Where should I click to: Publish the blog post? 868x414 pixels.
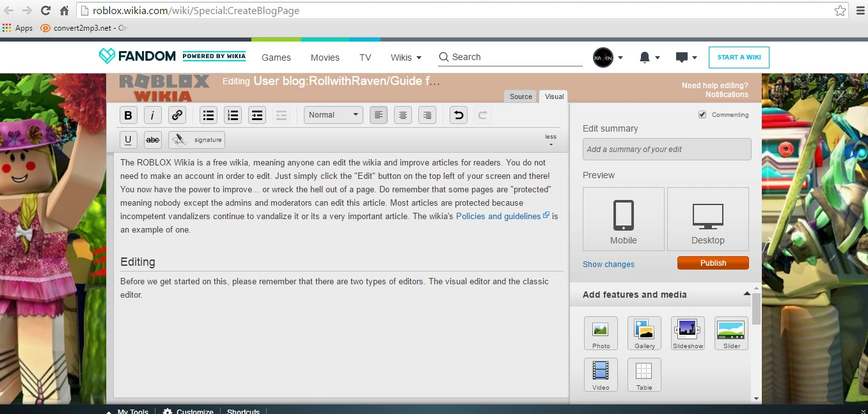(x=713, y=263)
